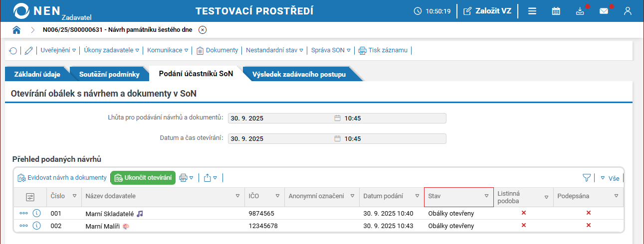Expand the Správa SON dropdown

coord(331,50)
